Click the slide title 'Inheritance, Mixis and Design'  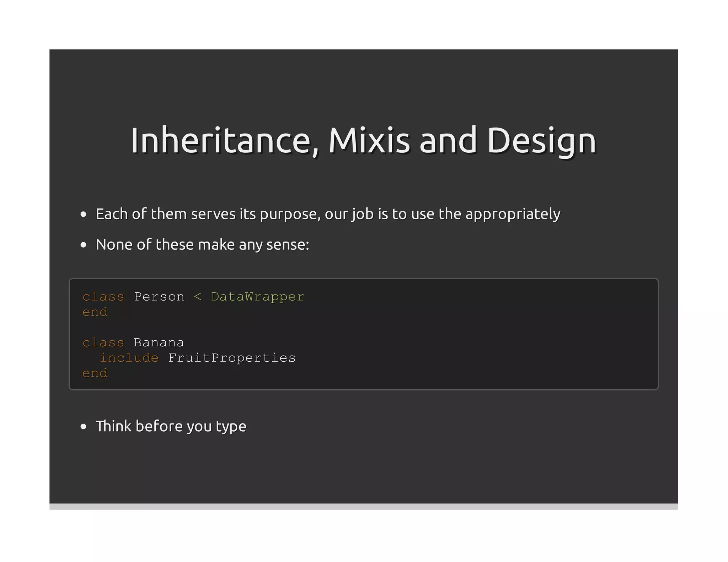[x=363, y=140]
